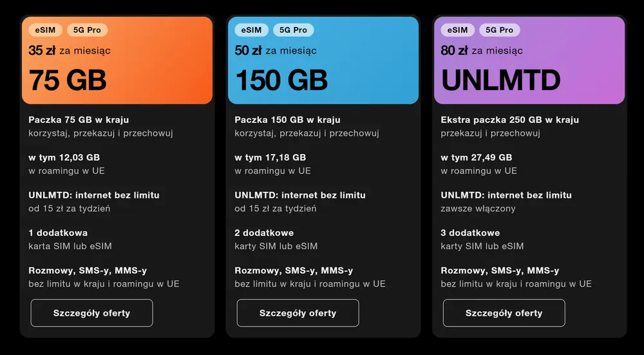
Task: Click eSIM badge on blue 150 GB card
Action: coord(251,30)
